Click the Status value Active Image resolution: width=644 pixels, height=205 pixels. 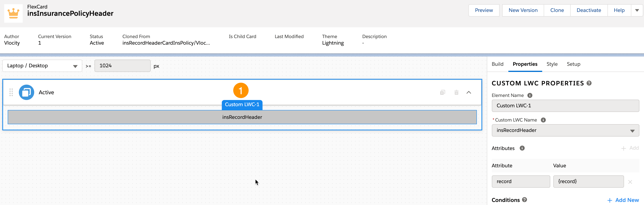[x=97, y=43]
